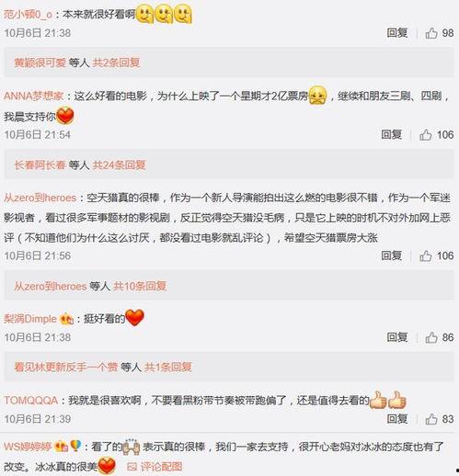The width and height of the screenshot is (459, 476).
Task: Click 回复 on 梨涡Dimple's comment
Action: 397,337
